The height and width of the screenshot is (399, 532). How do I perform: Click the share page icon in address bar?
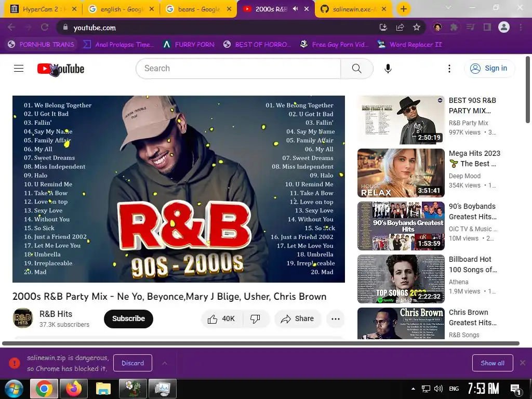point(400,27)
